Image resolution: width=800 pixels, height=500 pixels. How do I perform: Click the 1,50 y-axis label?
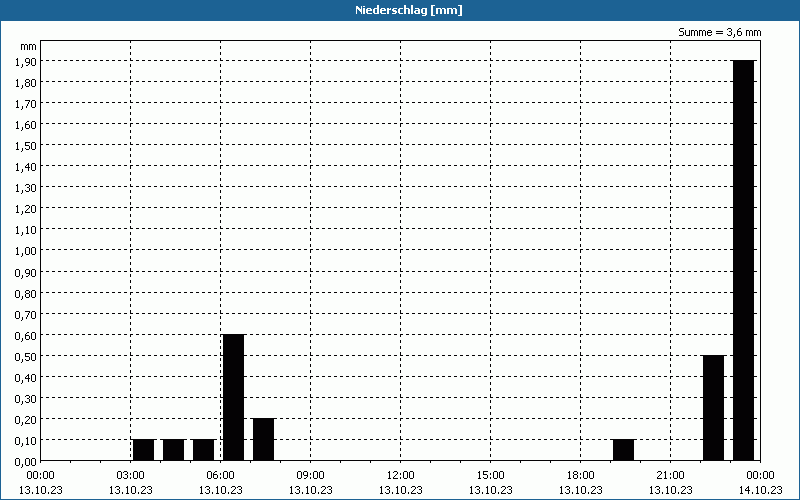tap(26, 145)
